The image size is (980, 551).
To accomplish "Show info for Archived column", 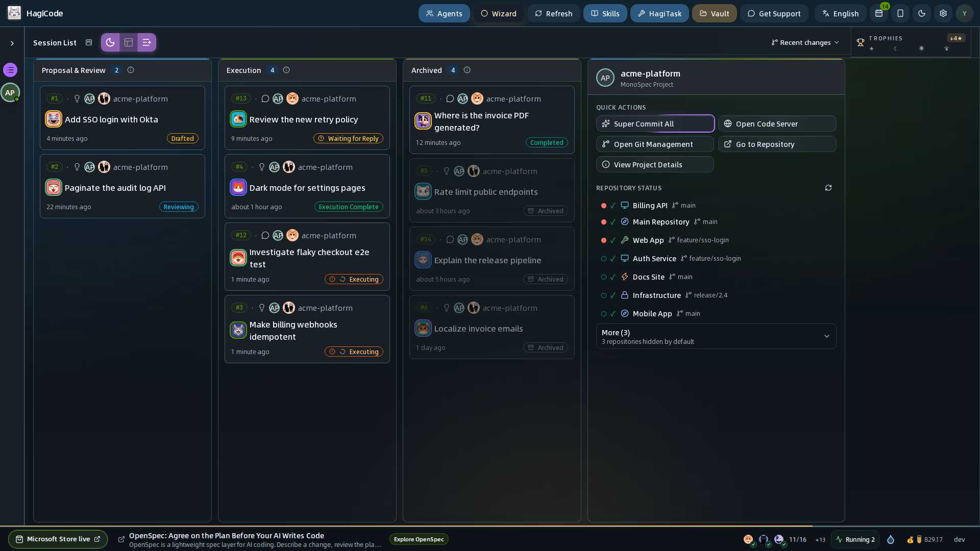I will (x=467, y=70).
